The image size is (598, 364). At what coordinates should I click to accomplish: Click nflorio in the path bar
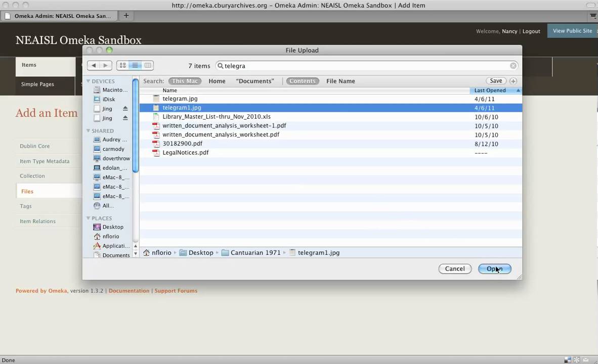[x=157, y=253]
